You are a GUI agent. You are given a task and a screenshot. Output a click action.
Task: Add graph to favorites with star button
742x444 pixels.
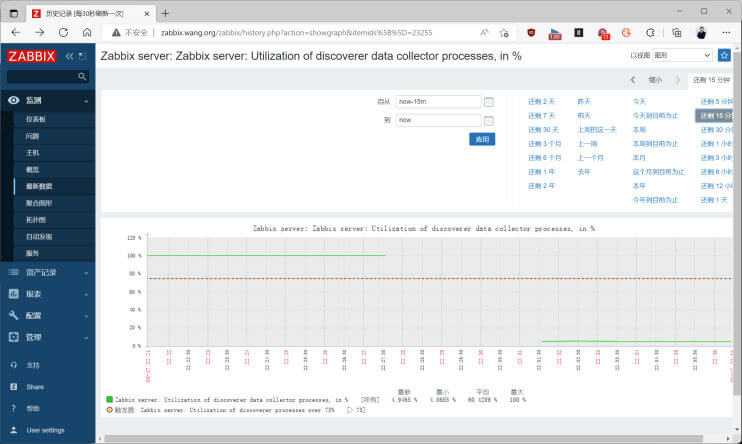click(x=724, y=55)
